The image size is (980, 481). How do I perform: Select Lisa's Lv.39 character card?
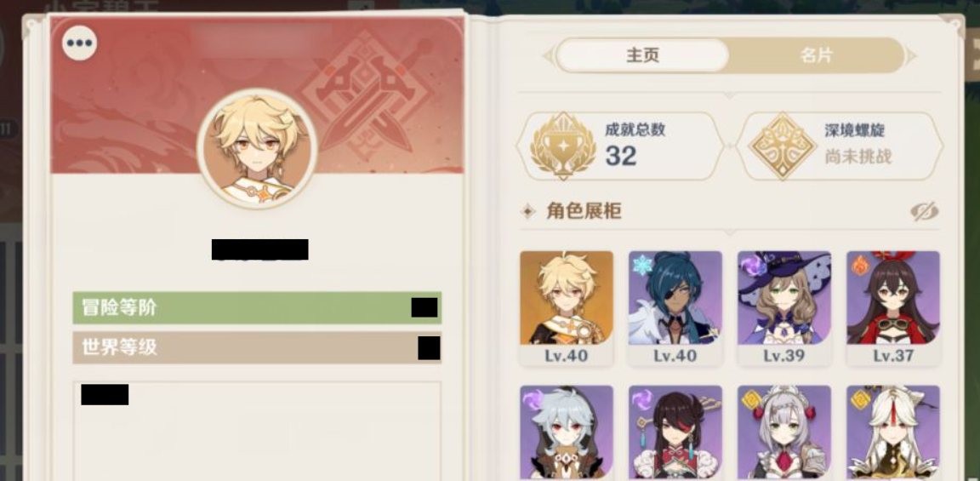click(x=783, y=308)
